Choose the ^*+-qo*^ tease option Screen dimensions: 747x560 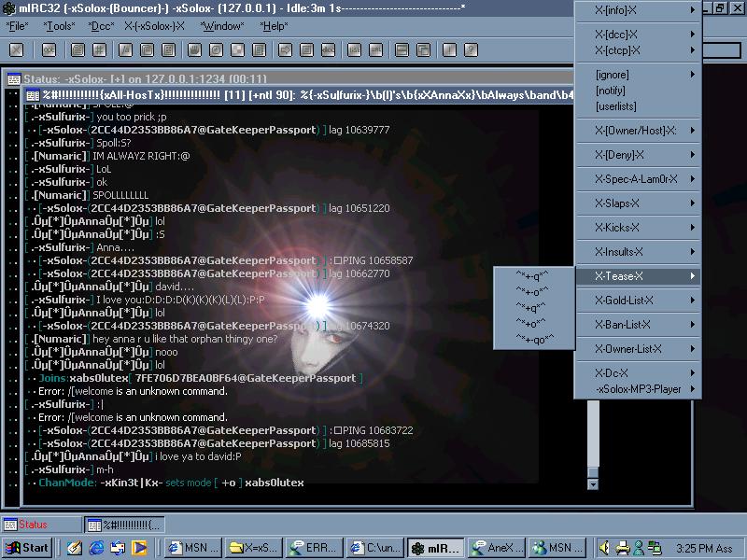[x=535, y=338]
